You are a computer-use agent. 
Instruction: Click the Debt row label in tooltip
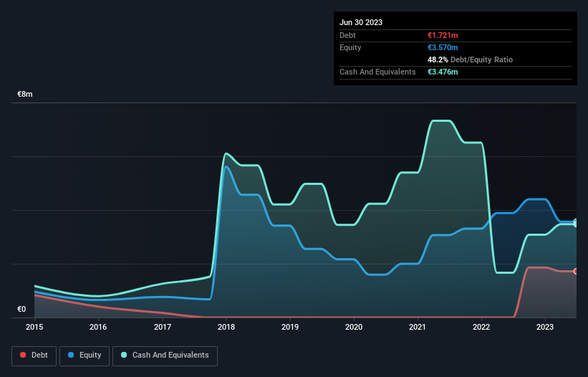(347, 35)
